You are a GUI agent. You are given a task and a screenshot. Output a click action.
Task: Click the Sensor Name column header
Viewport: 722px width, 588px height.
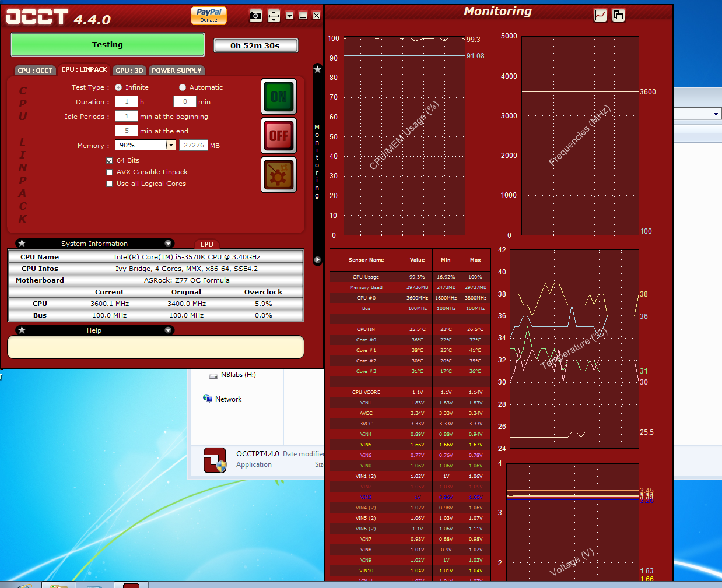pos(366,260)
